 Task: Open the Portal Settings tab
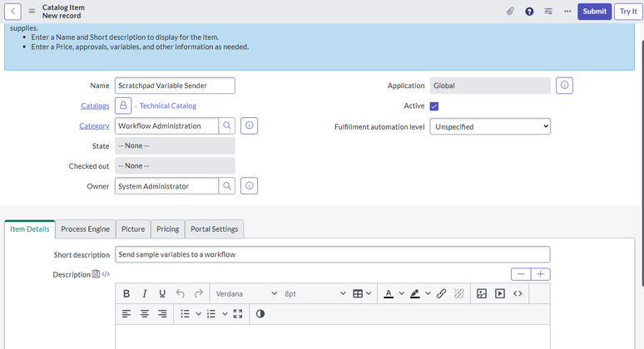[x=215, y=229]
